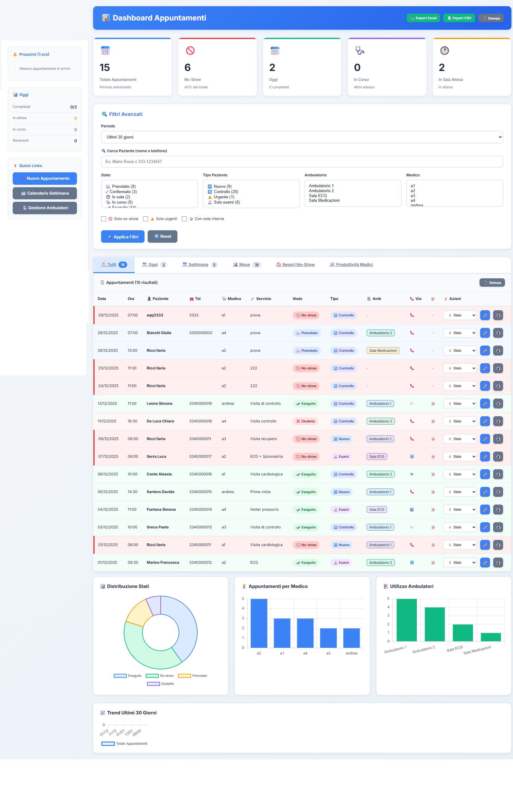Enable the Con note interne checkbox
This screenshot has height=812, width=513.
(184, 218)
